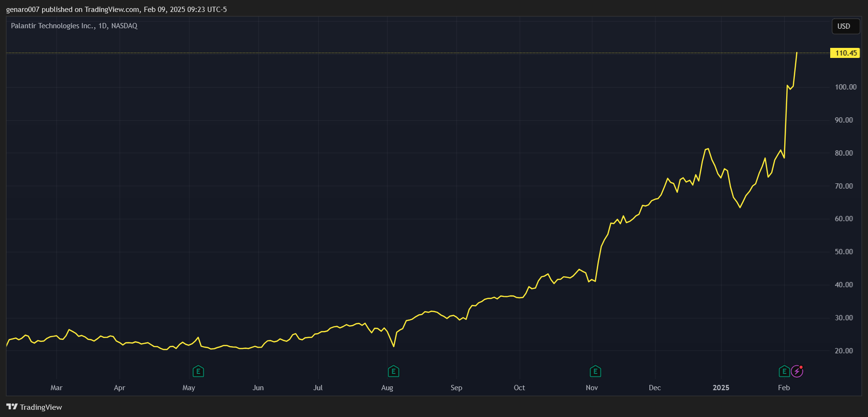This screenshot has height=417, width=868.
Task: Click the Palantir Technologies Inc. chart title
Action: point(74,26)
